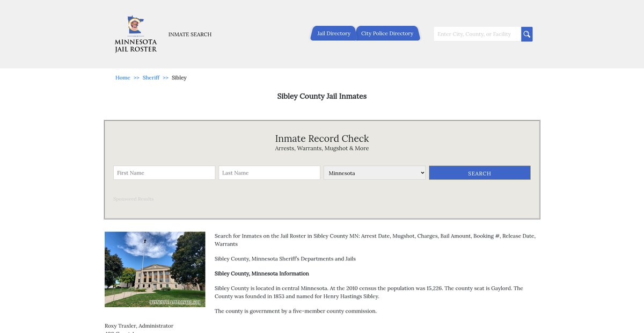Click the magnifying glass search icon
This screenshot has height=333, width=644.
pyautogui.click(x=526, y=34)
